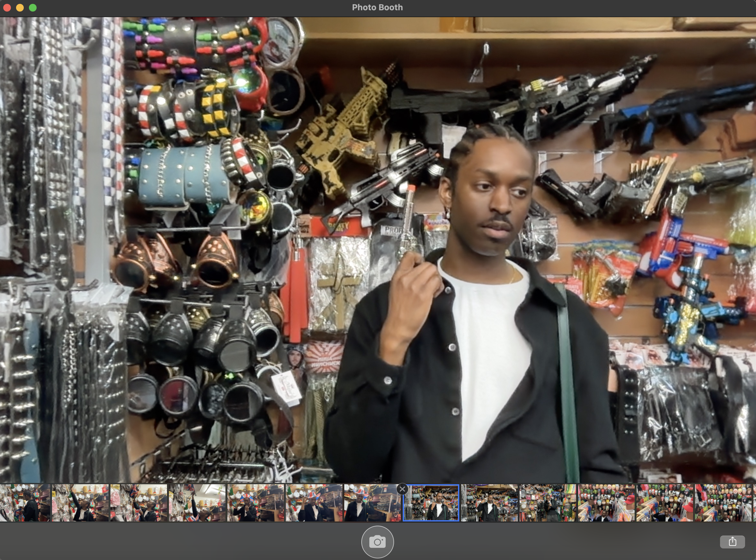The height and width of the screenshot is (560, 756).
Task: Delete the selected photo with X badge
Action: 402,489
